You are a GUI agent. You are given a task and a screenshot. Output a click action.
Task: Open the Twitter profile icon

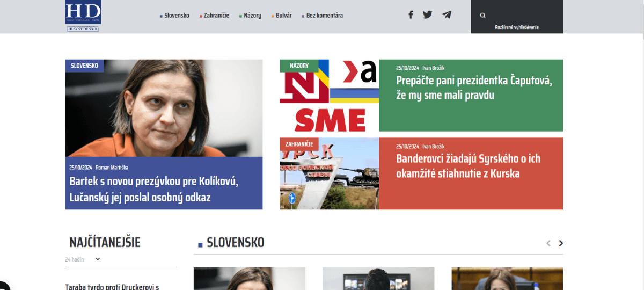pyautogui.click(x=427, y=15)
